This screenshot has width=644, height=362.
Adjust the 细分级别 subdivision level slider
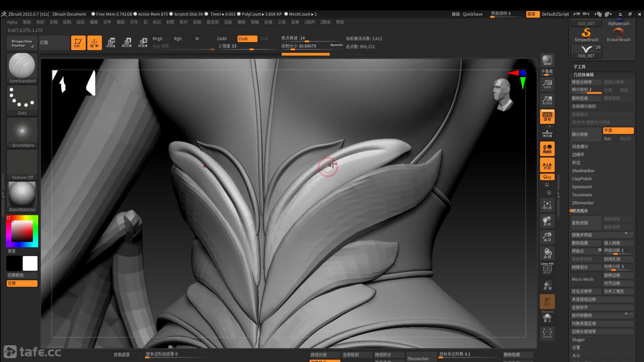pos(586,90)
